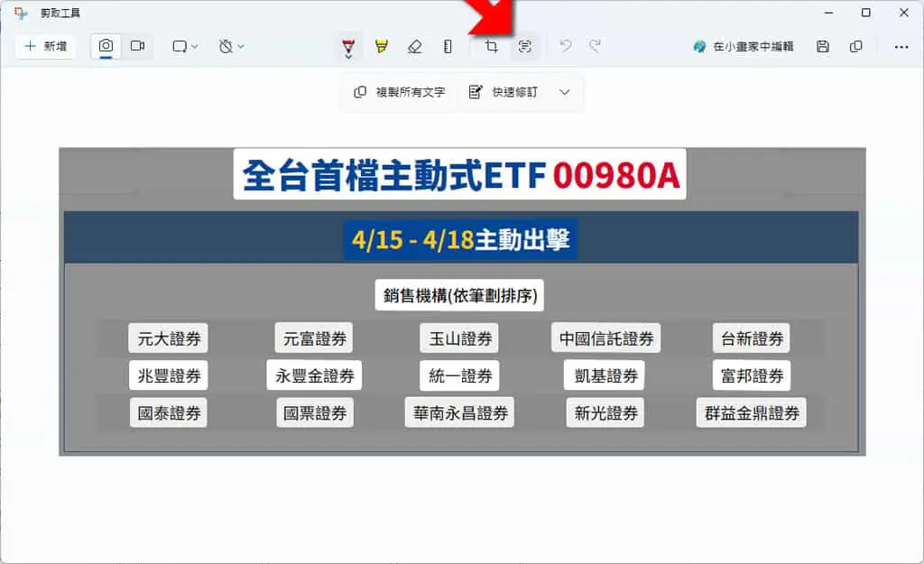Undo the last edit
The width and height of the screenshot is (924, 564).
(565, 46)
